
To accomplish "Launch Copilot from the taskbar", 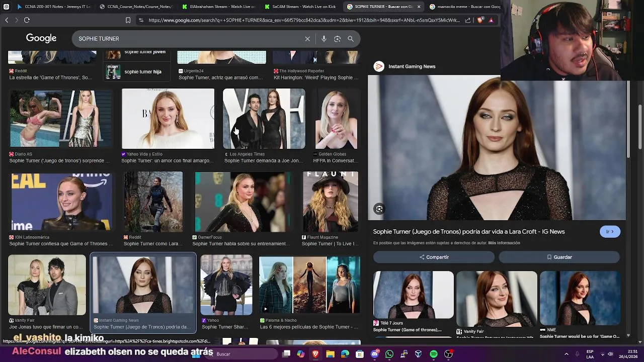I will click(x=301, y=354).
